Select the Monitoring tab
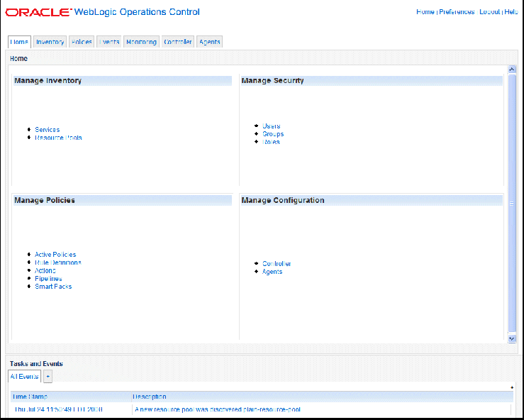This screenshot has width=524, height=420. tap(141, 42)
